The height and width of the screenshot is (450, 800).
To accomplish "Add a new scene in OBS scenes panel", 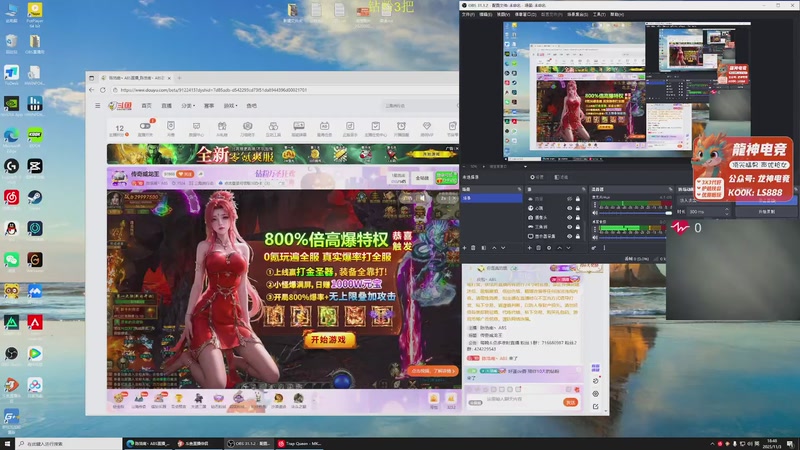I will click(x=464, y=248).
